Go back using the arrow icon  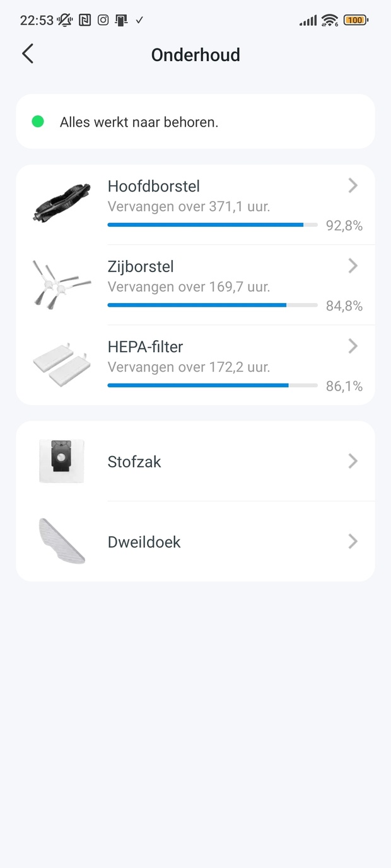tap(28, 54)
